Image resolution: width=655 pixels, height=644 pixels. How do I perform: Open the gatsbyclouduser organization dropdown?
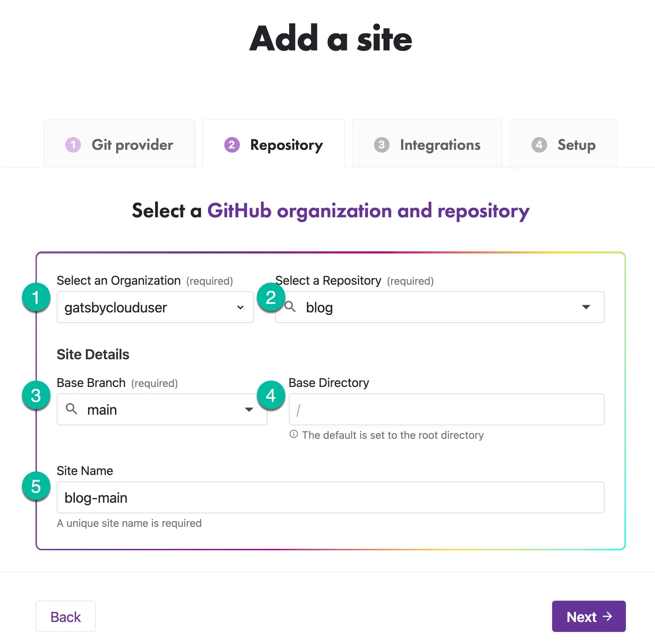[155, 307]
